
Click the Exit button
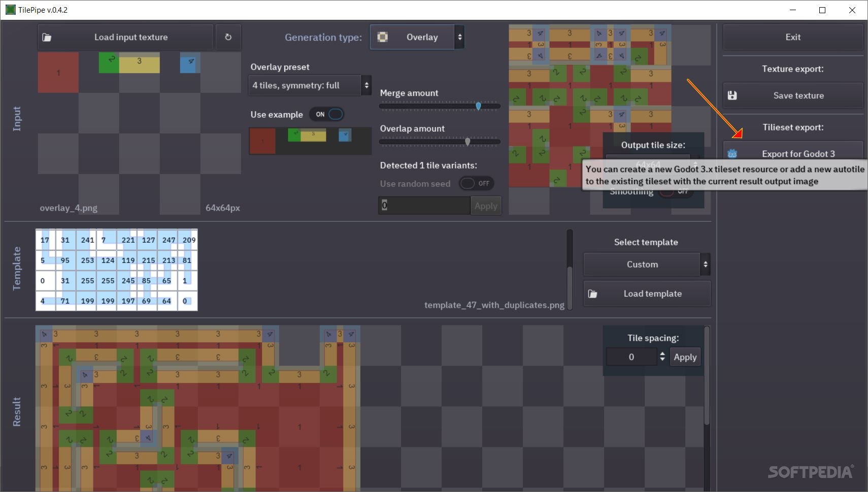tap(792, 37)
